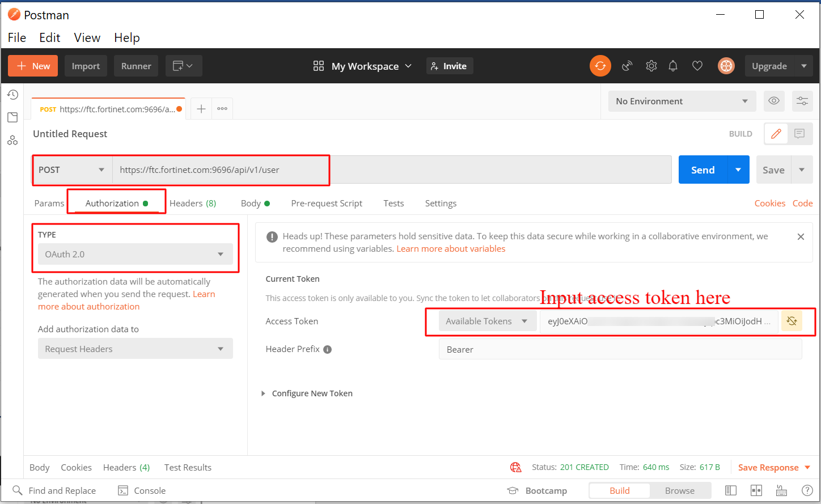Open the Request Headers dropdown

click(x=136, y=349)
